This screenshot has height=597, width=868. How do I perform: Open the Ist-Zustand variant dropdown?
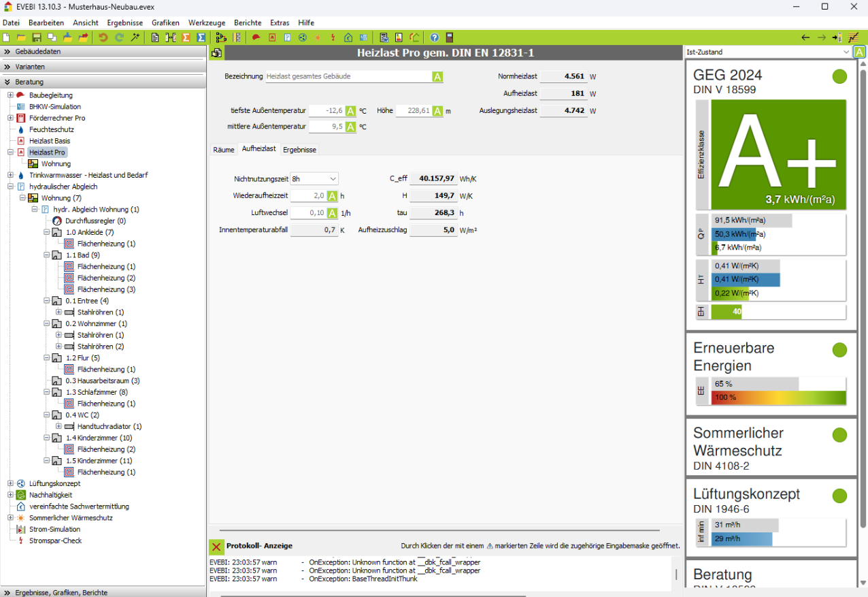pos(767,52)
